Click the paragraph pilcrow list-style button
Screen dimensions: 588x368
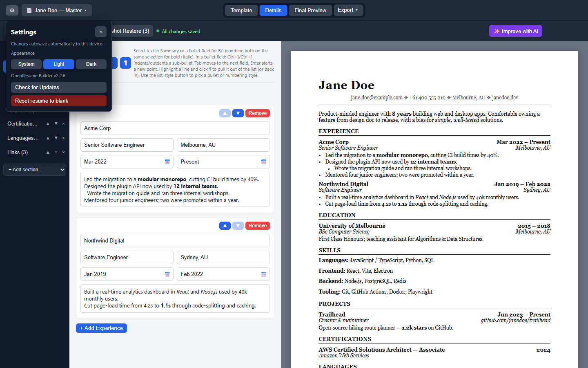[125, 63]
